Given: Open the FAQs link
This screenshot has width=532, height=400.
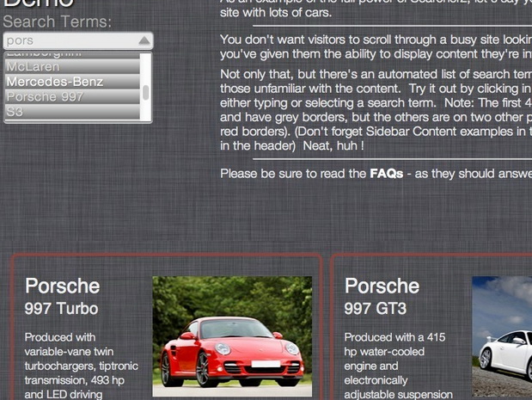Looking at the screenshot, I should (x=387, y=174).
